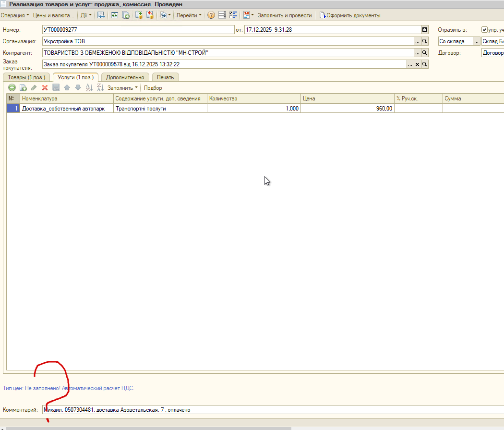Expand the Заполнить dropdown in table toolbar

[122, 88]
